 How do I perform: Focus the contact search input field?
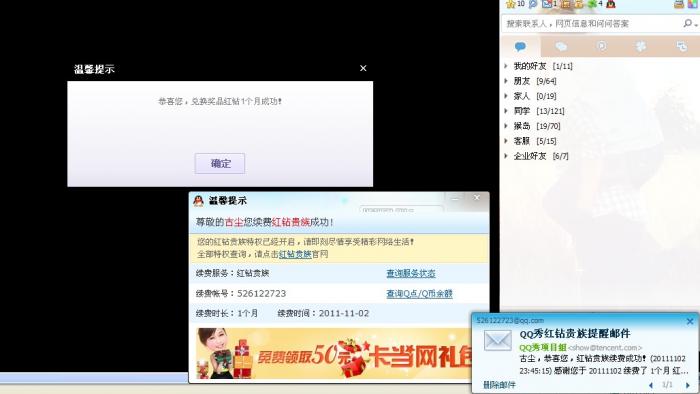pos(592,23)
